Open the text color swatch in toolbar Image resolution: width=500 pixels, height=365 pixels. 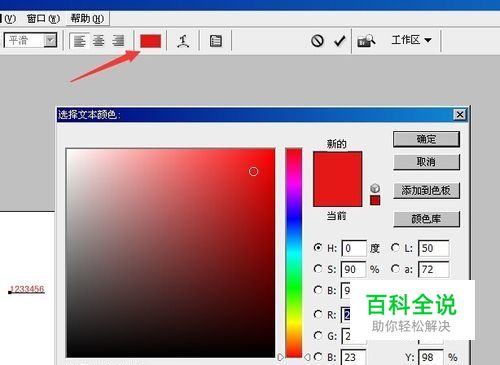click(151, 41)
